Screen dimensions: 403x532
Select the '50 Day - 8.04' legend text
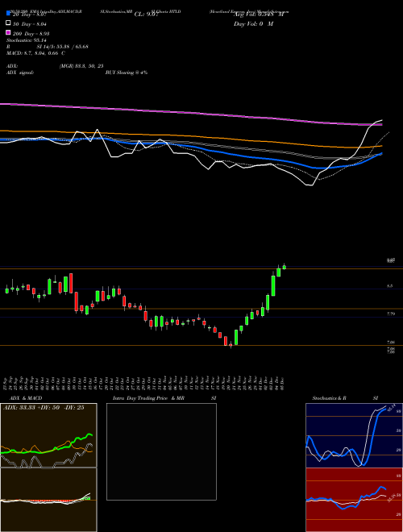tap(30, 24)
